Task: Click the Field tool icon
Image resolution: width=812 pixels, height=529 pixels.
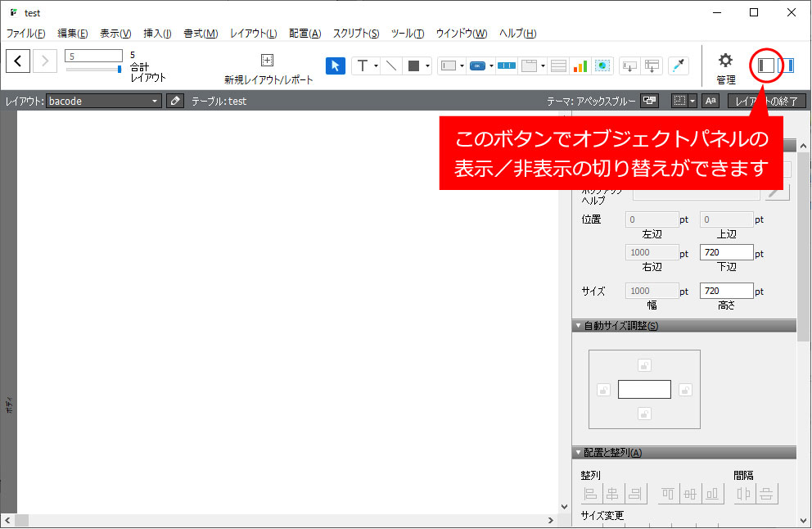Action: [629, 66]
